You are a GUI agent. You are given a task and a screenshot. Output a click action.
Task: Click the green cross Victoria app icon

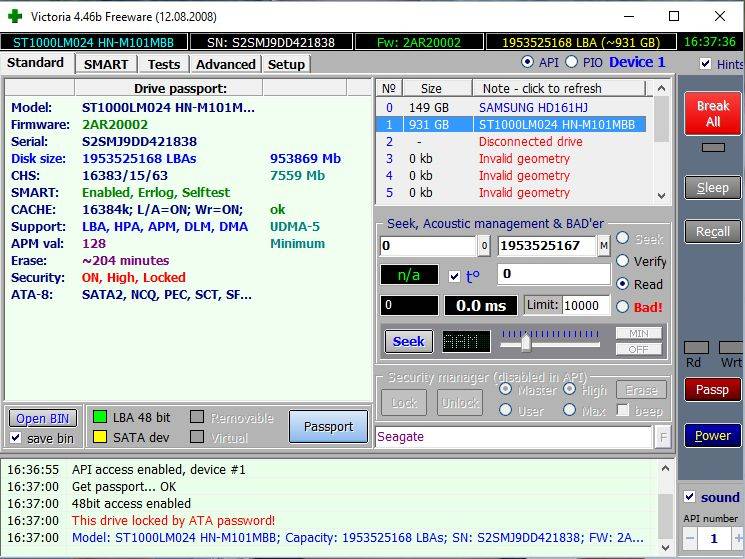[15, 16]
